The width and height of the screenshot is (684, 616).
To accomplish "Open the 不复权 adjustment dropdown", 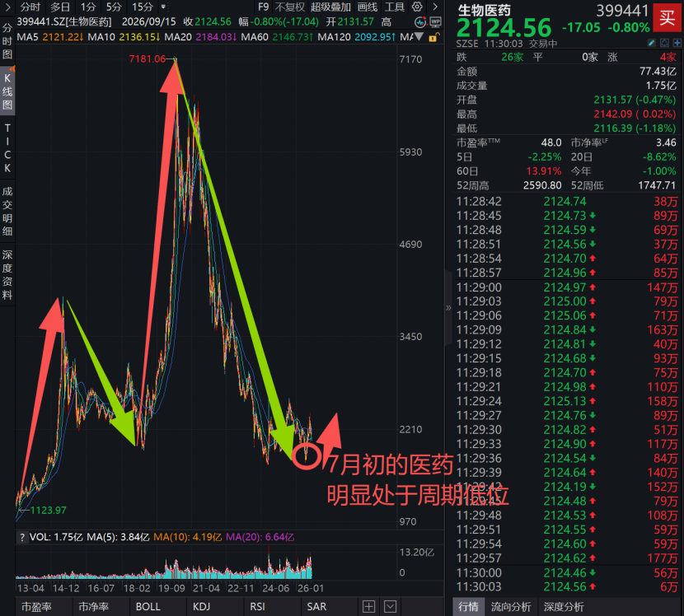I will 290,7.
